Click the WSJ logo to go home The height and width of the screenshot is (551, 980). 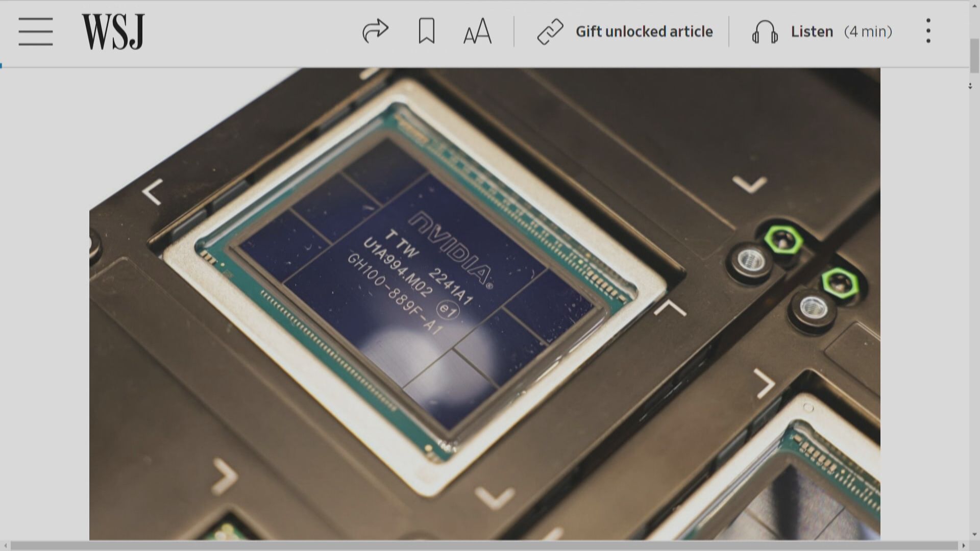tap(113, 32)
